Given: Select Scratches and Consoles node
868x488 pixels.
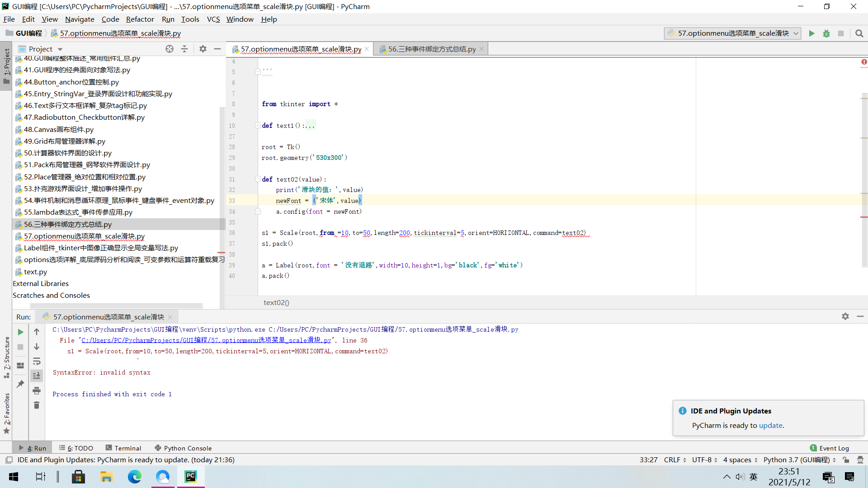Looking at the screenshot, I should [x=51, y=295].
